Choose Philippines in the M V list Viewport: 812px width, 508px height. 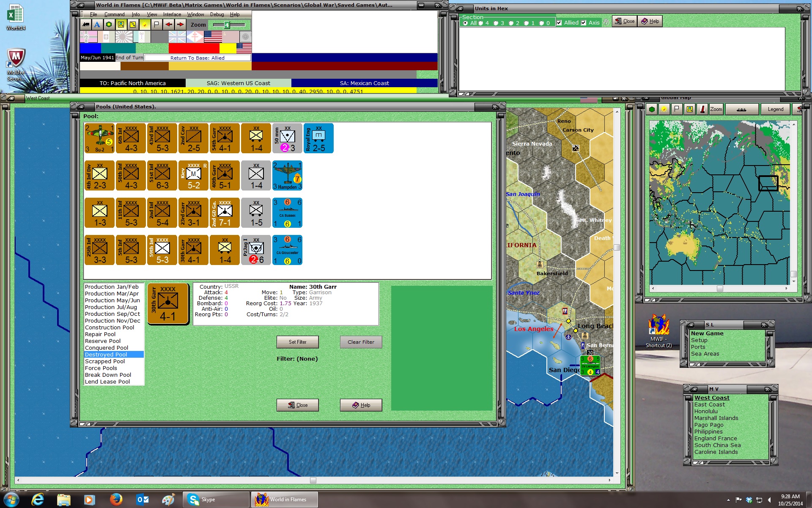coord(708,432)
